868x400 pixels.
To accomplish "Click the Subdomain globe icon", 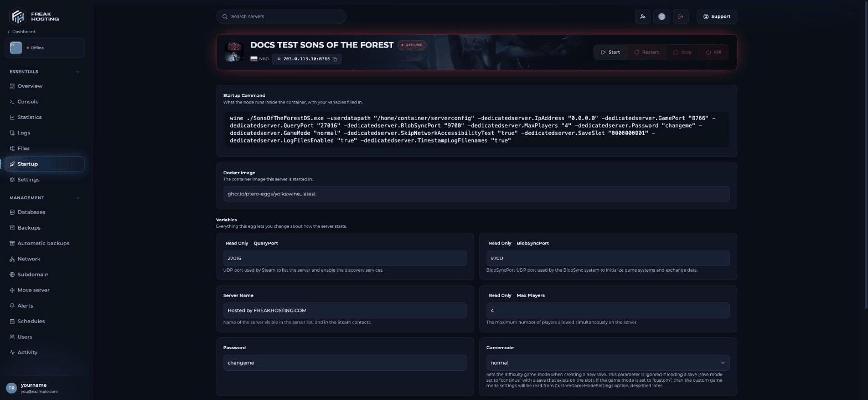I will click(12, 274).
